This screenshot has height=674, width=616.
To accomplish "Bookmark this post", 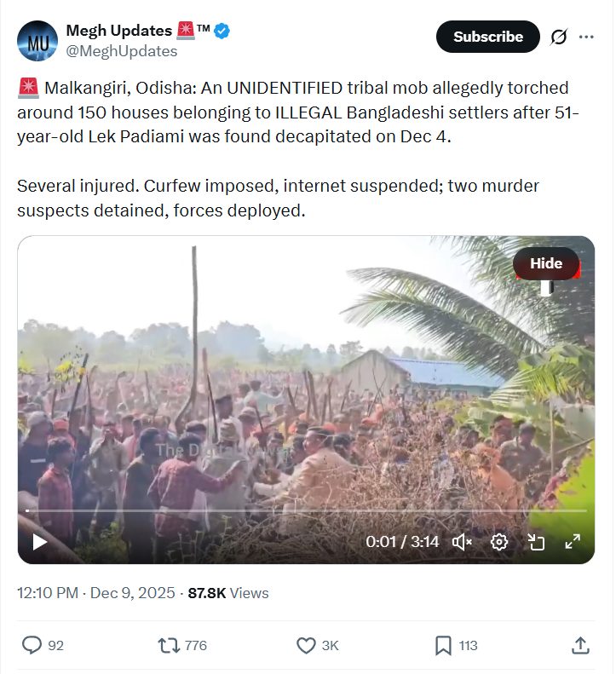I will coord(443,645).
